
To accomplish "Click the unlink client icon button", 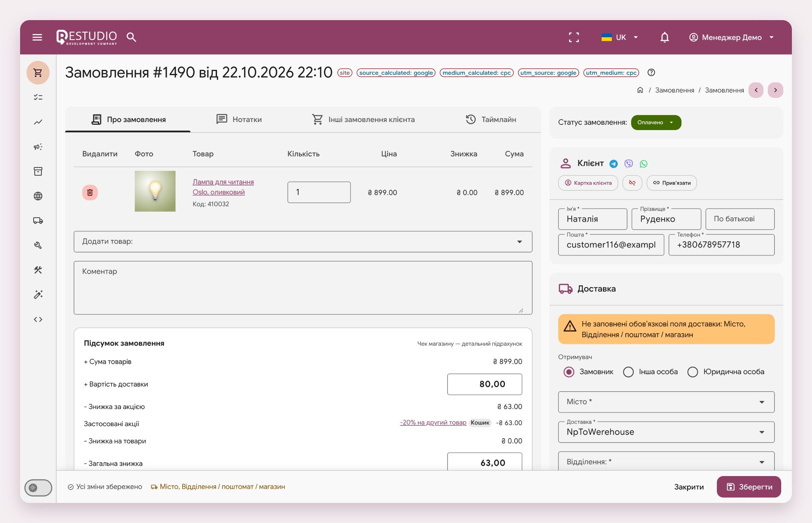I will [x=632, y=183].
